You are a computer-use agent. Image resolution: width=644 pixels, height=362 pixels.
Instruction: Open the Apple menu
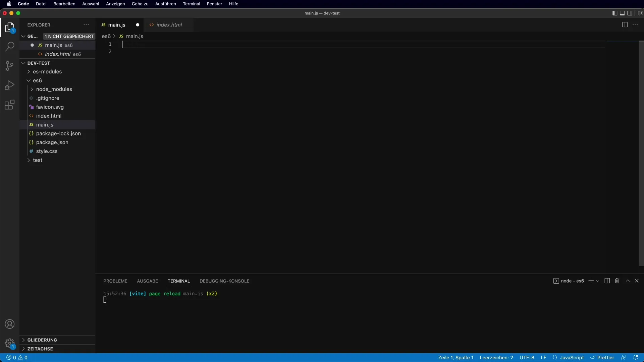(9, 4)
